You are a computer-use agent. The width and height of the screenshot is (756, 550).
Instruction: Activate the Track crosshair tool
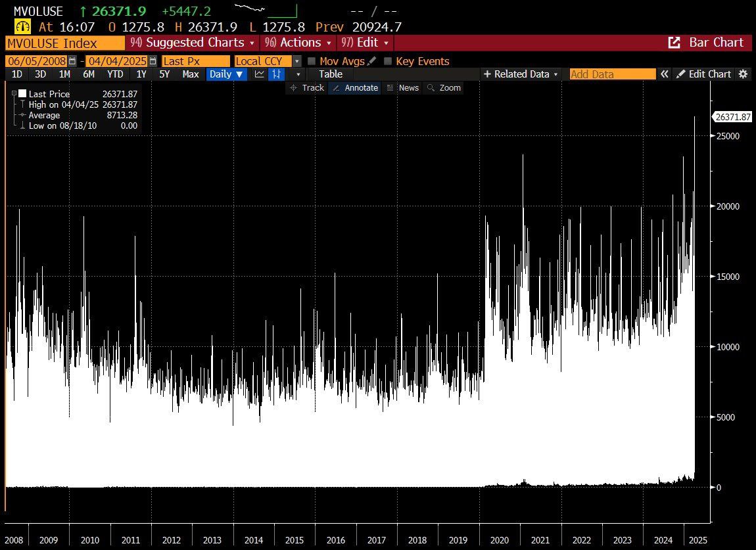point(307,87)
